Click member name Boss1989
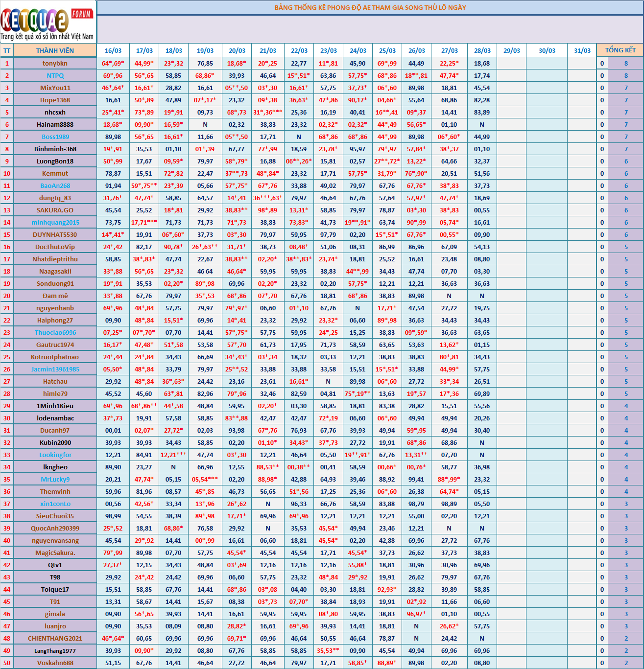Viewport: 644px width, 669px height. (x=55, y=137)
